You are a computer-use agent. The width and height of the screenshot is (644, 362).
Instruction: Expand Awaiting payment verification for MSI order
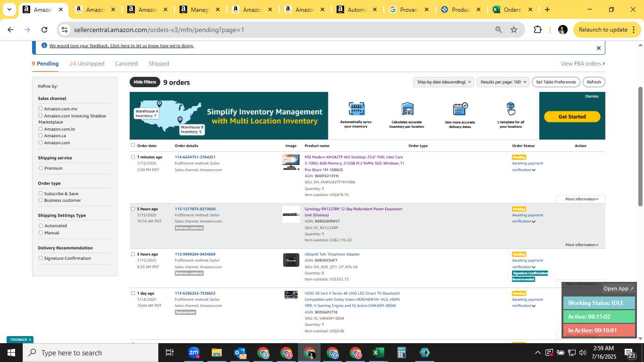tap(534, 170)
